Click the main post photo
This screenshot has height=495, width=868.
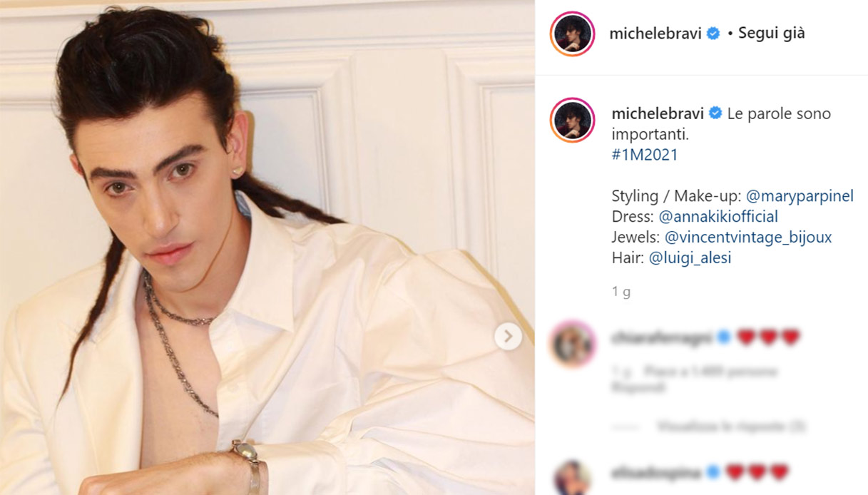point(267,247)
